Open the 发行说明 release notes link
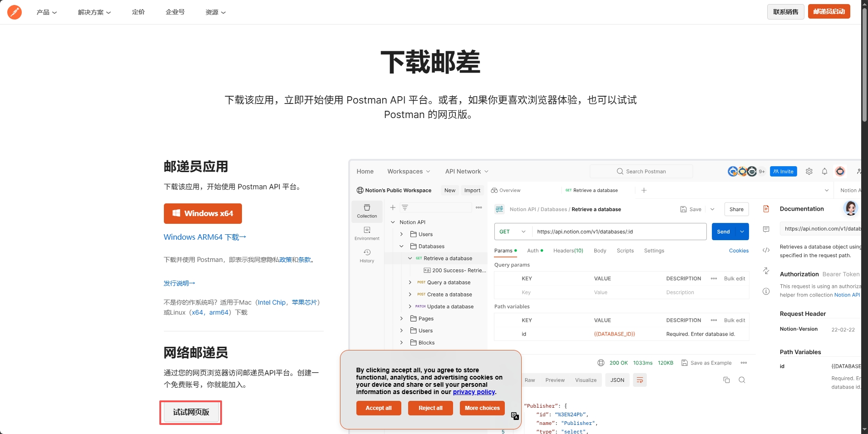Image resolution: width=868 pixels, height=434 pixels. click(179, 283)
